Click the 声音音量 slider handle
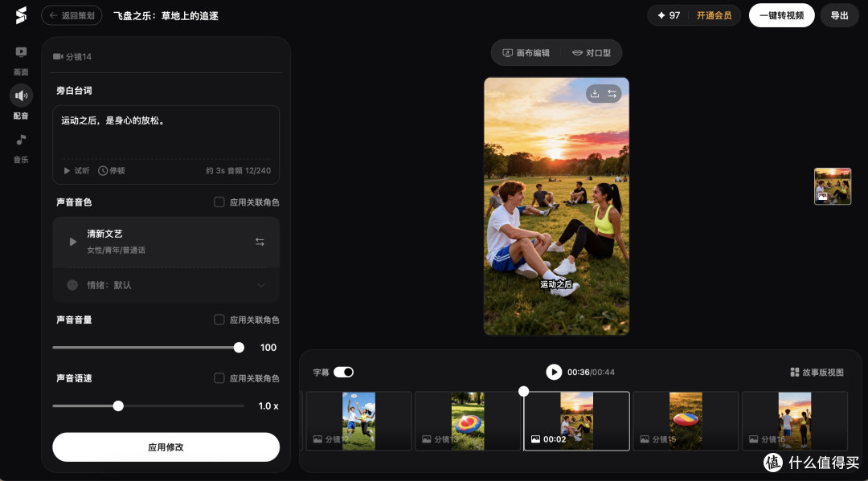This screenshot has height=481, width=868. pyautogui.click(x=239, y=347)
